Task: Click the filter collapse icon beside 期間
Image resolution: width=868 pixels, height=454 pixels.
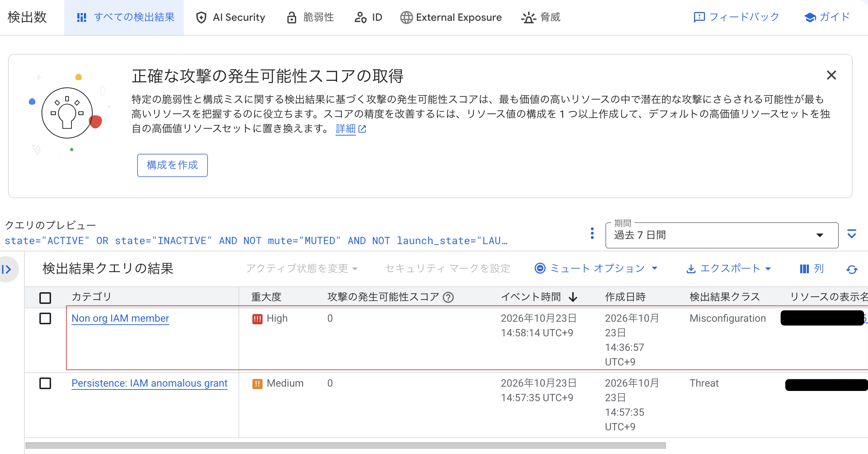Action: pos(852,234)
